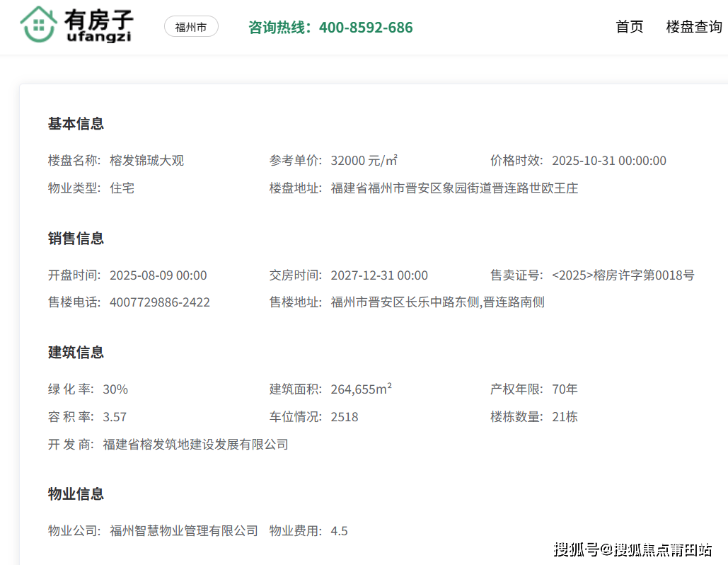Open the 福州市 city selector
Viewport: 728px width, 565px height.
(191, 28)
